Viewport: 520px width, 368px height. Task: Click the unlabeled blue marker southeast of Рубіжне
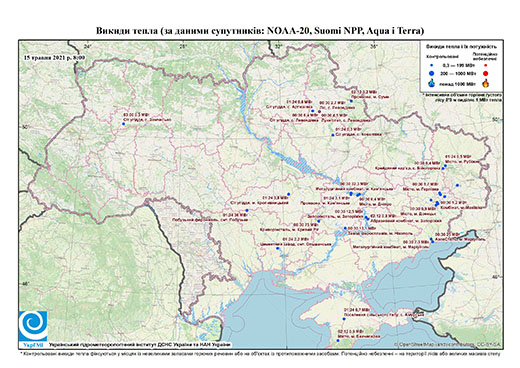[x=457, y=185]
